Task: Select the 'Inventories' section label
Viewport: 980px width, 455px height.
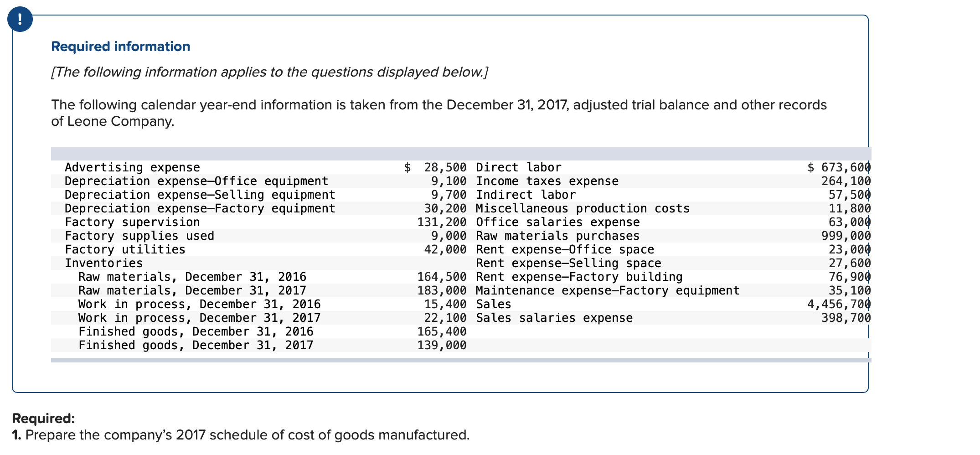Action: 104,263
